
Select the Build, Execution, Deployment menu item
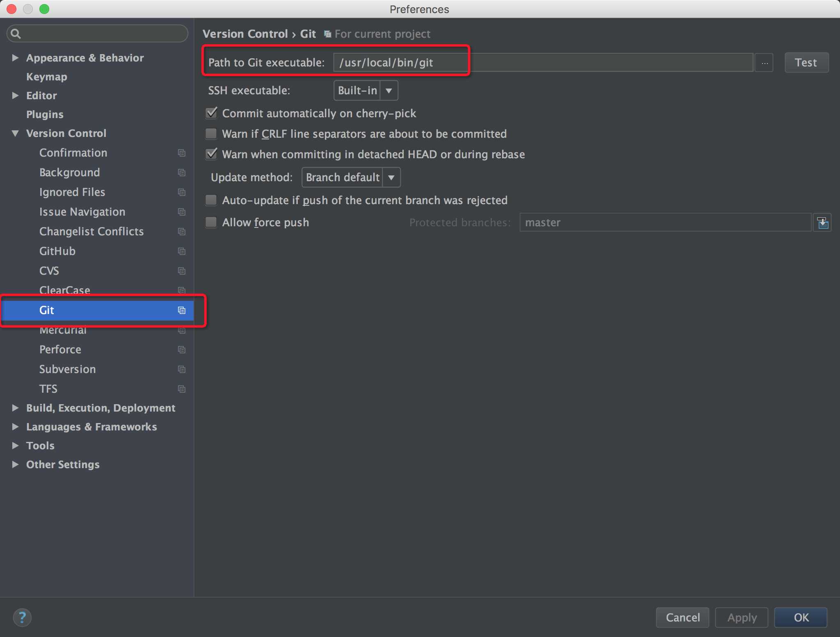100,407
